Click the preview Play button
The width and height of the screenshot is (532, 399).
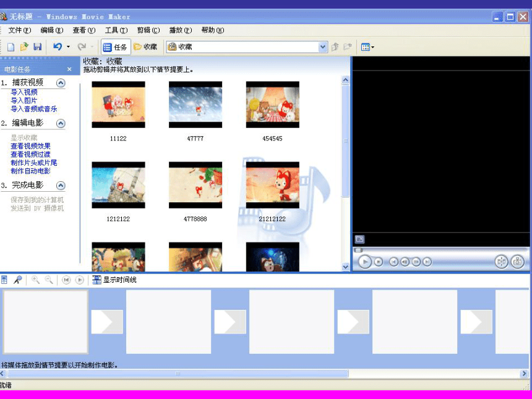coord(365,262)
